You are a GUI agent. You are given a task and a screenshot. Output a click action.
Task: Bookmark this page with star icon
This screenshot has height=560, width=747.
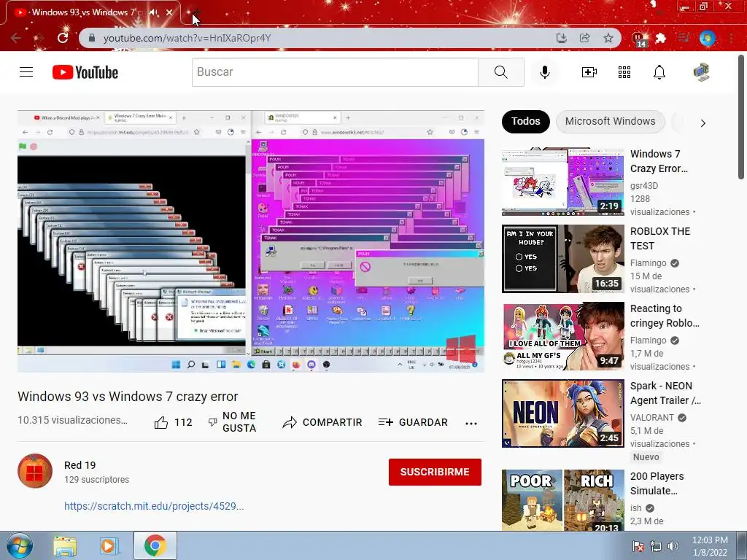(x=608, y=38)
